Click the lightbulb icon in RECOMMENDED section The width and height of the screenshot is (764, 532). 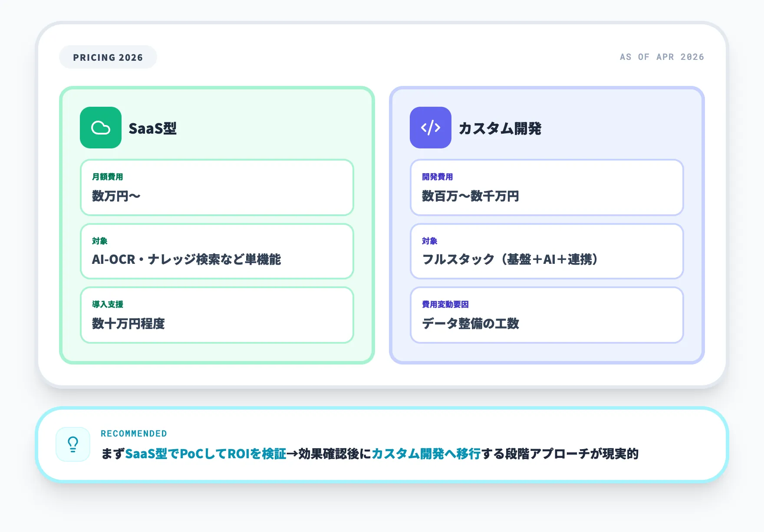pos(72,444)
